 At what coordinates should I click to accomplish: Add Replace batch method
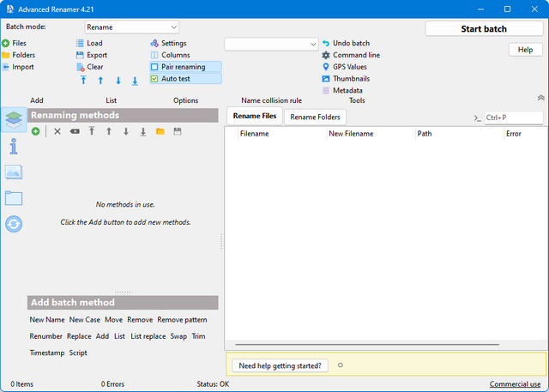79,336
